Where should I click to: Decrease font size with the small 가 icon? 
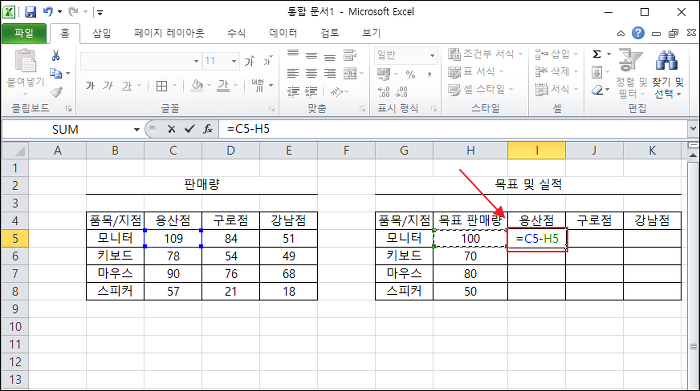click(x=267, y=61)
